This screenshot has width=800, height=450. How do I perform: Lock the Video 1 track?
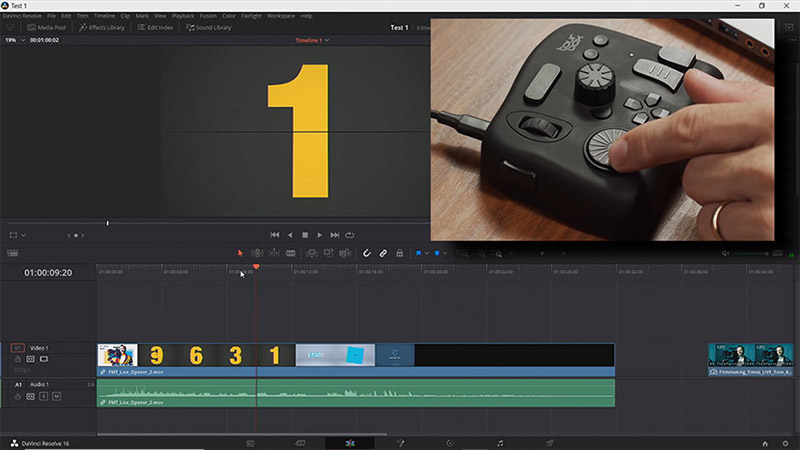click(x=16, y=358)
